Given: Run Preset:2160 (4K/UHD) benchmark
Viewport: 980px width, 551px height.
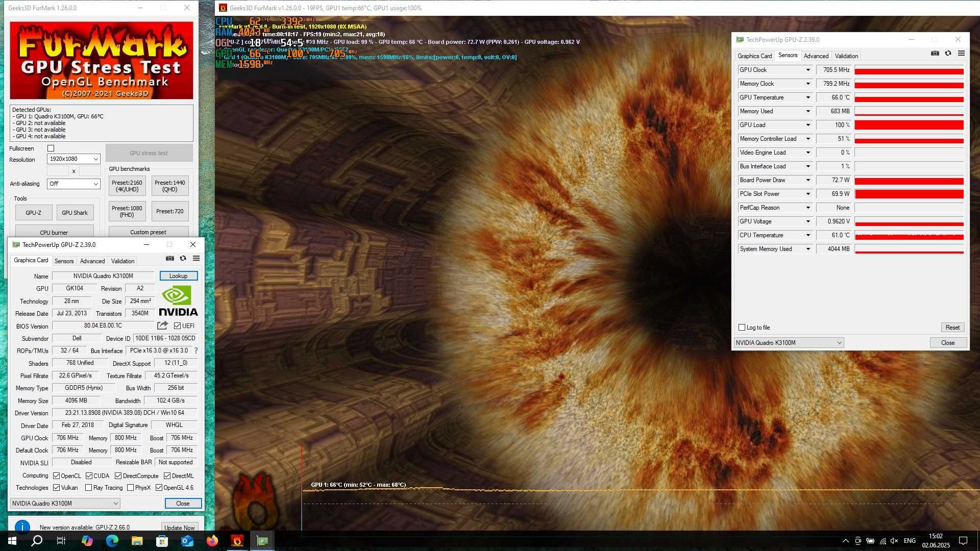Looking at the screenshot, I should (127, 186).
